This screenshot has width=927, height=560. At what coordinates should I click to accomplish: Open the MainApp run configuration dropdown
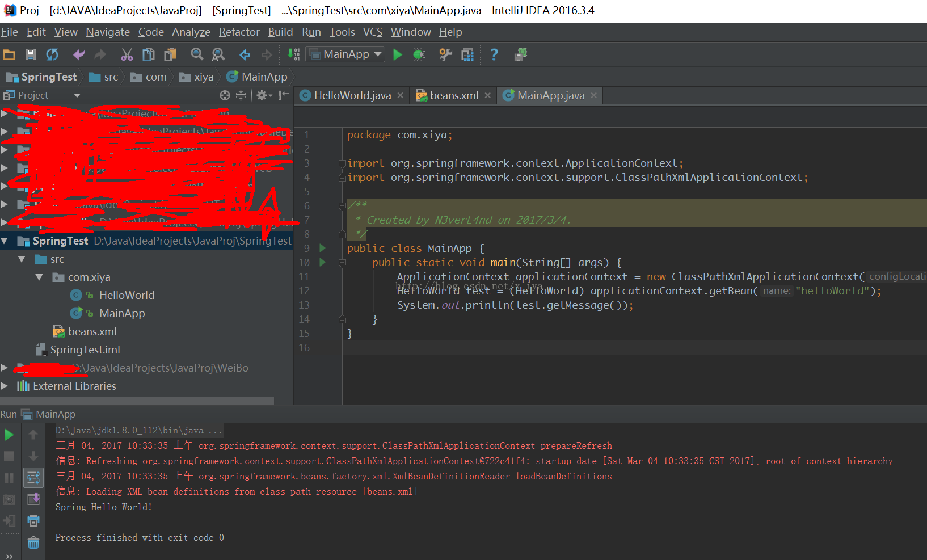345,54
